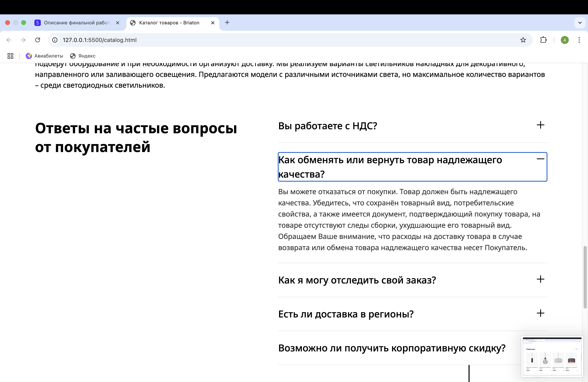
Task: Open the Авиабилеты bookmark
Action: click(x=44, y=56)
